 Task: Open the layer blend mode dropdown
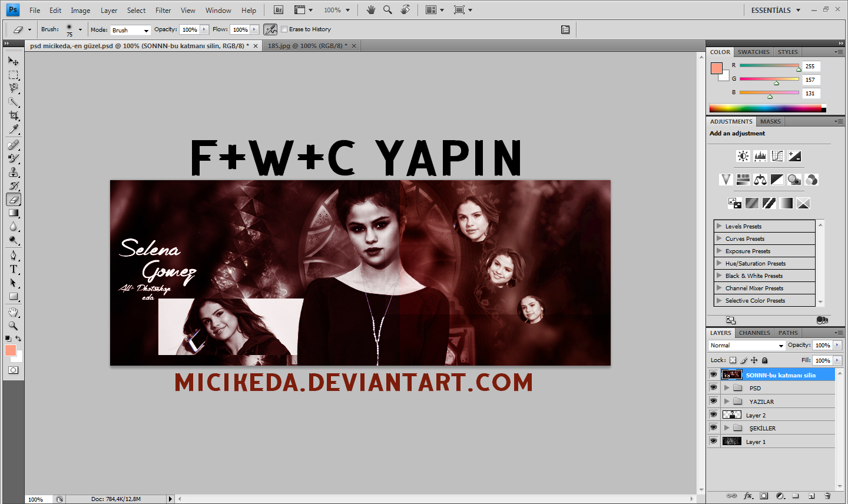click(747, 346)
